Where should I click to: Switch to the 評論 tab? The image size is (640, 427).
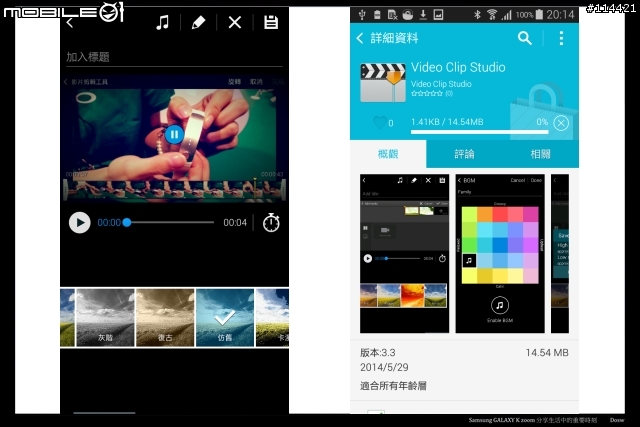tap(464, 154)
